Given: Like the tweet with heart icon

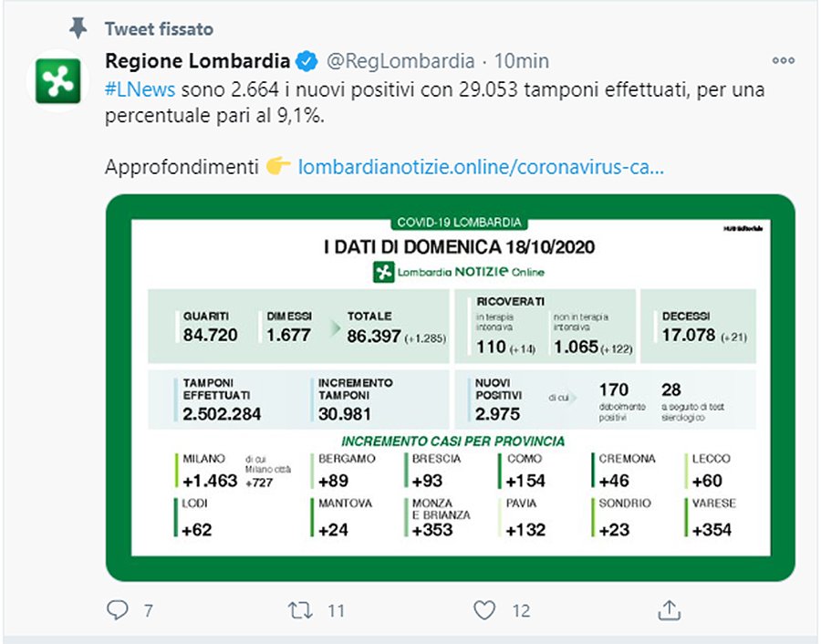Looking at the screenshot, I should [484, 610].
